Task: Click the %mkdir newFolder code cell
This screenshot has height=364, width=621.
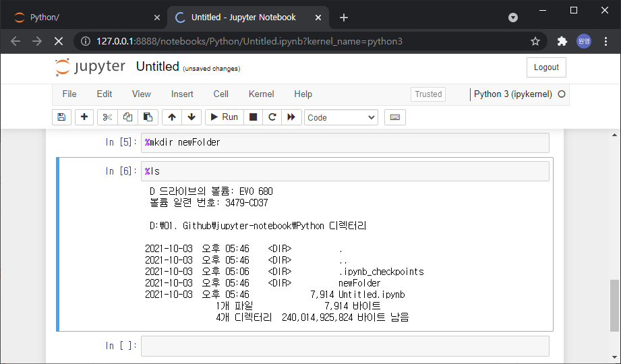Action: click(x=345, y=143)
